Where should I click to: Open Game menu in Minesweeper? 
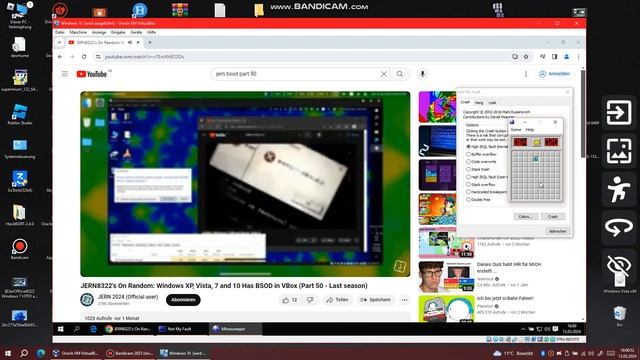516,130
